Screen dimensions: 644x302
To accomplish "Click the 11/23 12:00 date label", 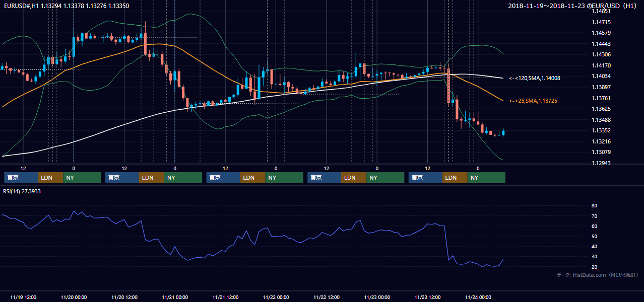I will tap(428, 297).
